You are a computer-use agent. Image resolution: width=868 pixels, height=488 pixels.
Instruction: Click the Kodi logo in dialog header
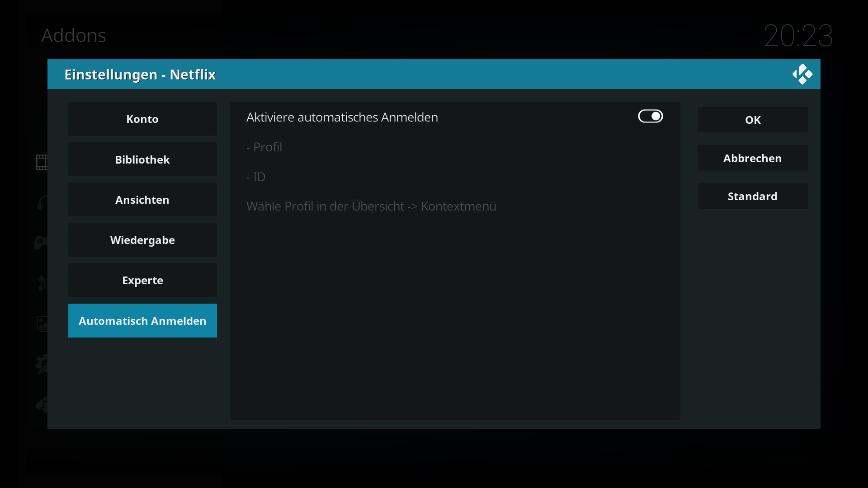point(802,74)
